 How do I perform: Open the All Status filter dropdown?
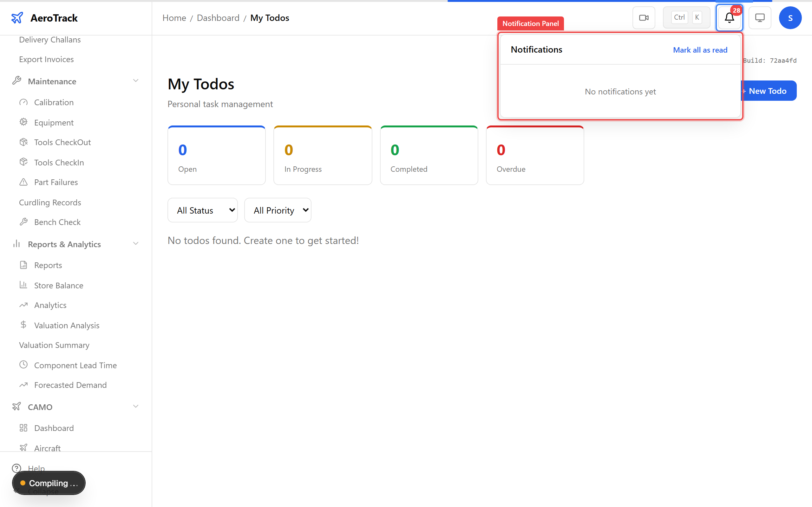click(x=202, y=210)
